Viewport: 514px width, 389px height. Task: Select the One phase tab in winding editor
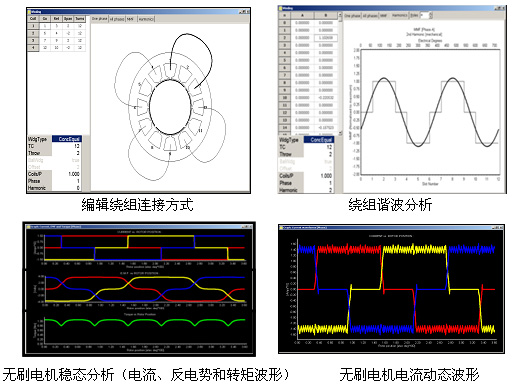pyautogui.click(x=99, y=19)
